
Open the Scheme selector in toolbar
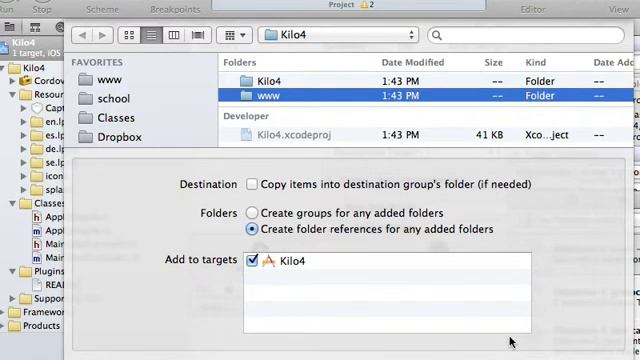coord(102,9)
